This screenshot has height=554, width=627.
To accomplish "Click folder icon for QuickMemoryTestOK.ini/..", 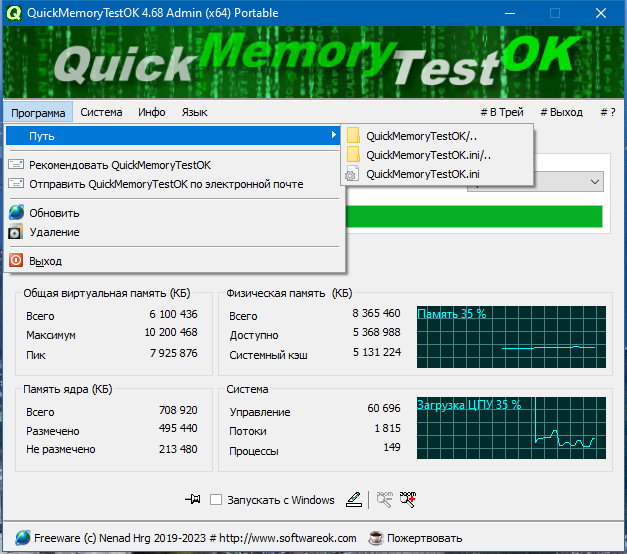I will (x=353, y=154).
